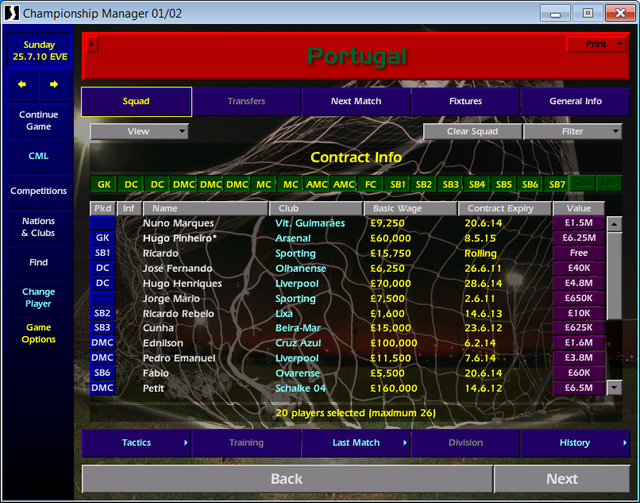Image resolution: width=640 pixels, height=503 pixels.
Task: Open the View dropdown
Action: 139,131
